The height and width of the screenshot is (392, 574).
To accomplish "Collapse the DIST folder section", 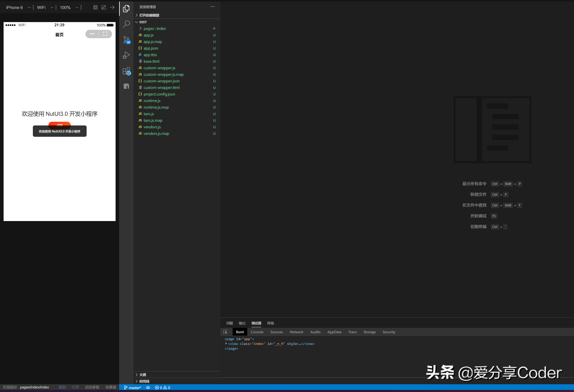I will click(177, 22).
